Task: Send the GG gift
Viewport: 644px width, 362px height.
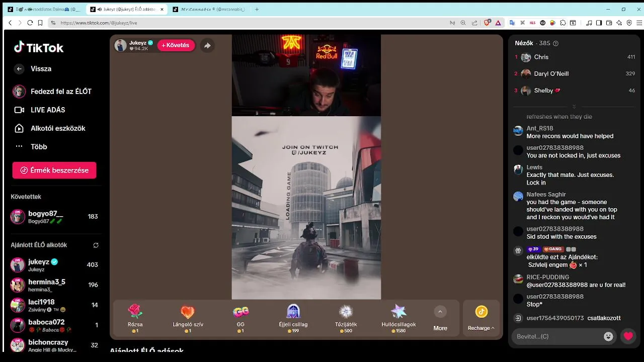Action: [x=240, y=318]
